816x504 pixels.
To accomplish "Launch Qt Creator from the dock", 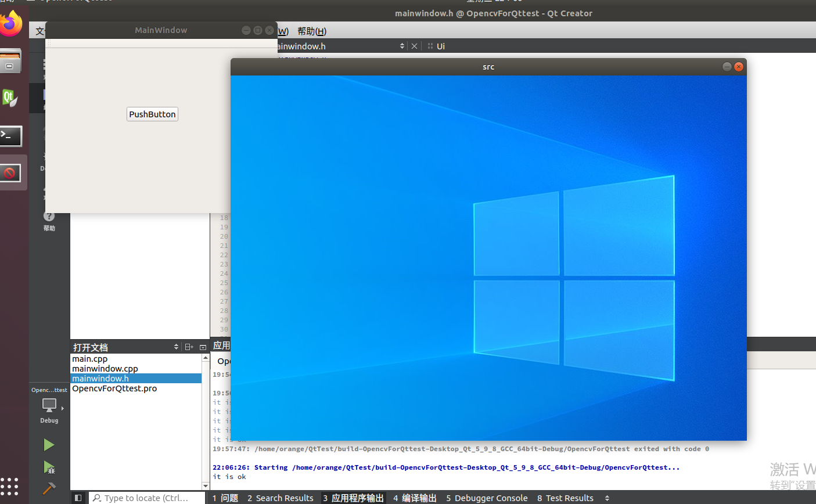I will (10, 98).
